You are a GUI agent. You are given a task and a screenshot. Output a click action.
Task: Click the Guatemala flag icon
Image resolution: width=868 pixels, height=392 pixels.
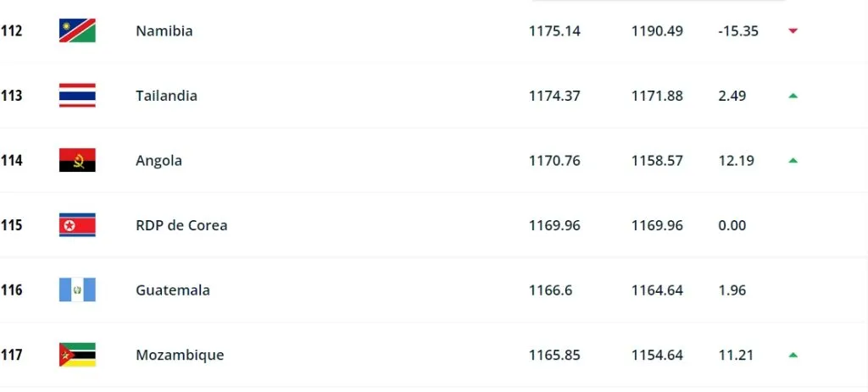77,290
